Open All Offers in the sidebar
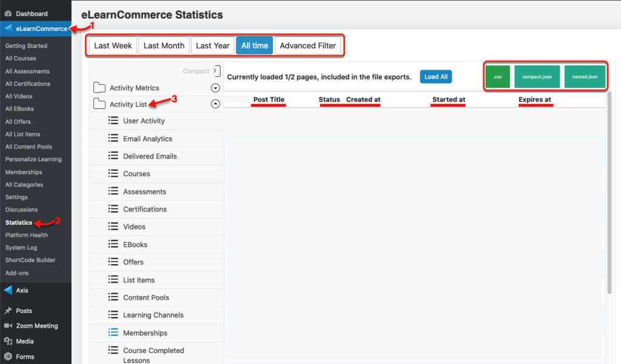 [x=18, y=122]
